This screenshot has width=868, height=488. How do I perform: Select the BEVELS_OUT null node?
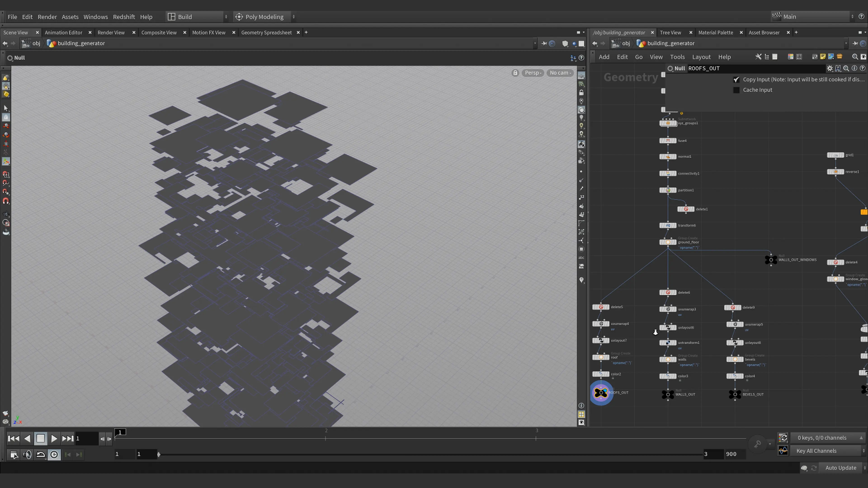[x=735, y=394]
